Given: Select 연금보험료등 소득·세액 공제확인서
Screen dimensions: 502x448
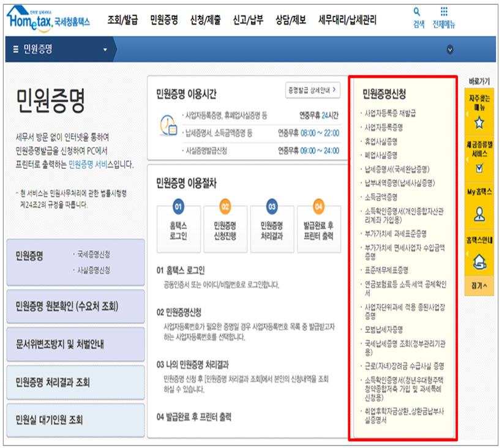Looking at the screenshot, I should coord(405,288).
